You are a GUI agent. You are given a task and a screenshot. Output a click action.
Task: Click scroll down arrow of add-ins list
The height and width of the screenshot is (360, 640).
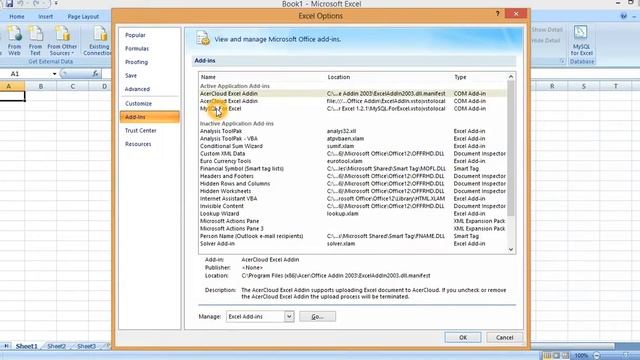pos(511,249)
